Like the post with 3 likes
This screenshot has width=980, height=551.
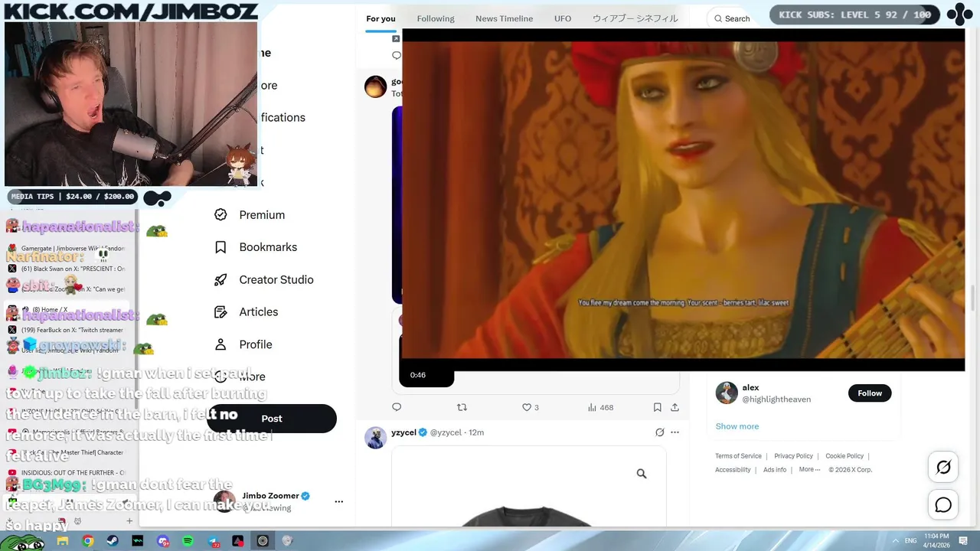531,407
